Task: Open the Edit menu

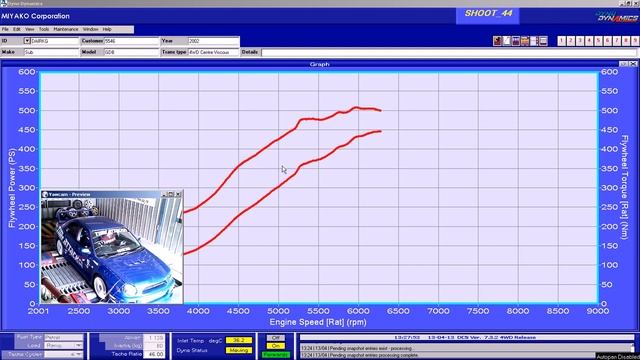Action: pos(16,29)
